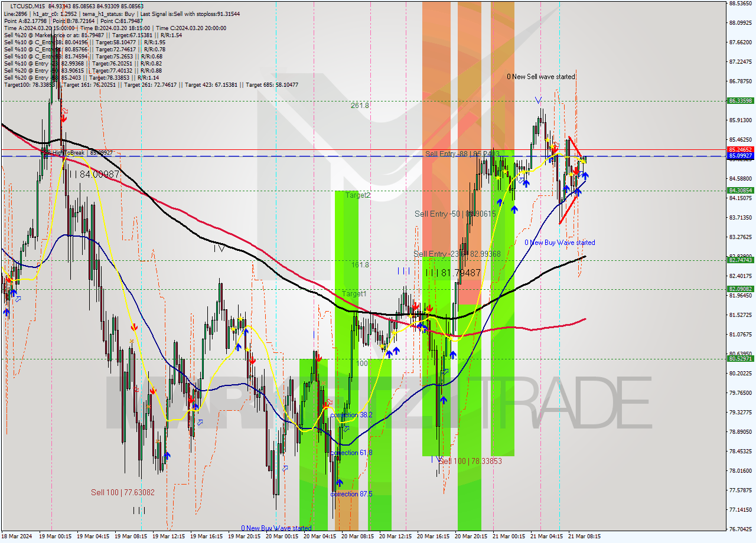Image resolution: width=756 pixels, height=543 pixels.
Task: Select the Sell %20 line with R/R:1.14
Action: coord(81,77)
